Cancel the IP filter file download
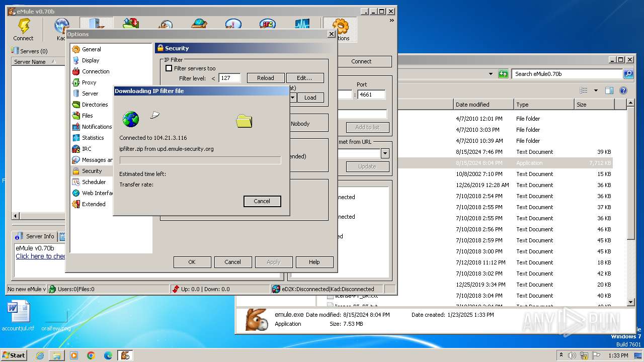This screenshot has height=362, width=644. click(x=262, y=201)
